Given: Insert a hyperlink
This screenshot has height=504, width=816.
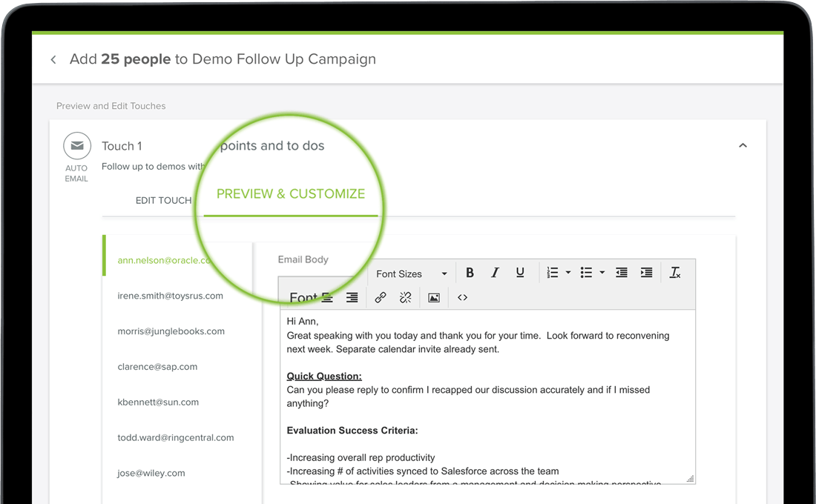Looking at the screenshot, I should point(381,297).
